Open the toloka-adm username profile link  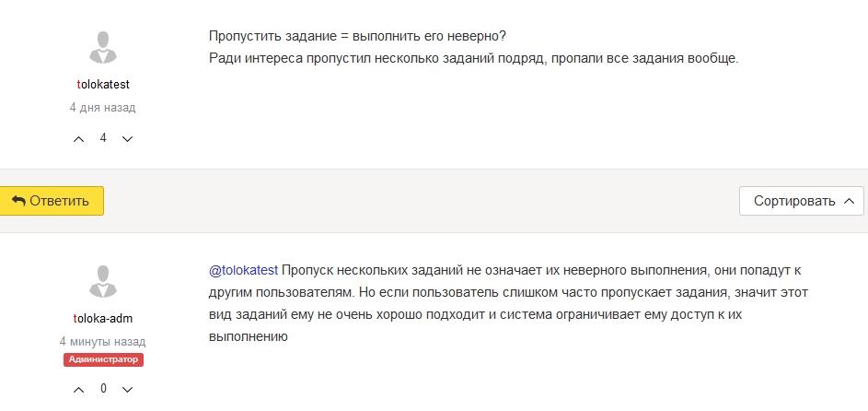point(103,319)
